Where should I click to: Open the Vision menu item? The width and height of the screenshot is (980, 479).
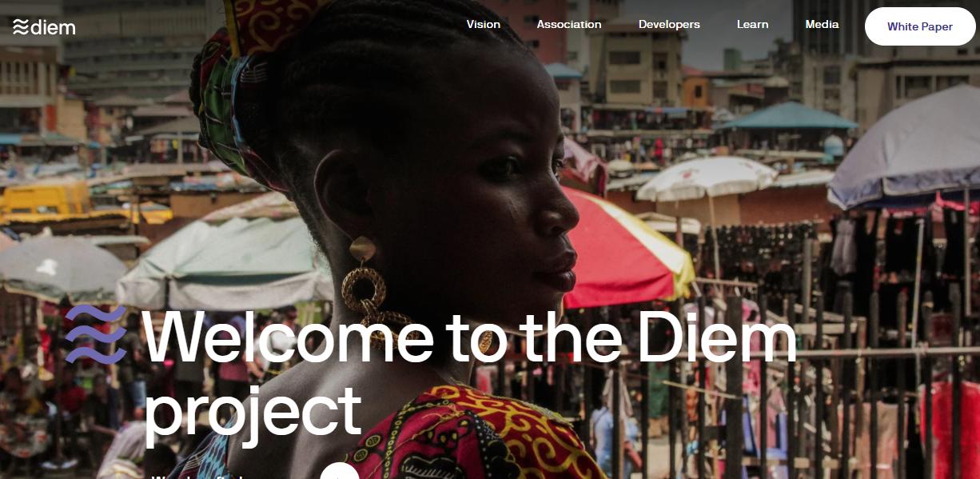tap(484, 25)
